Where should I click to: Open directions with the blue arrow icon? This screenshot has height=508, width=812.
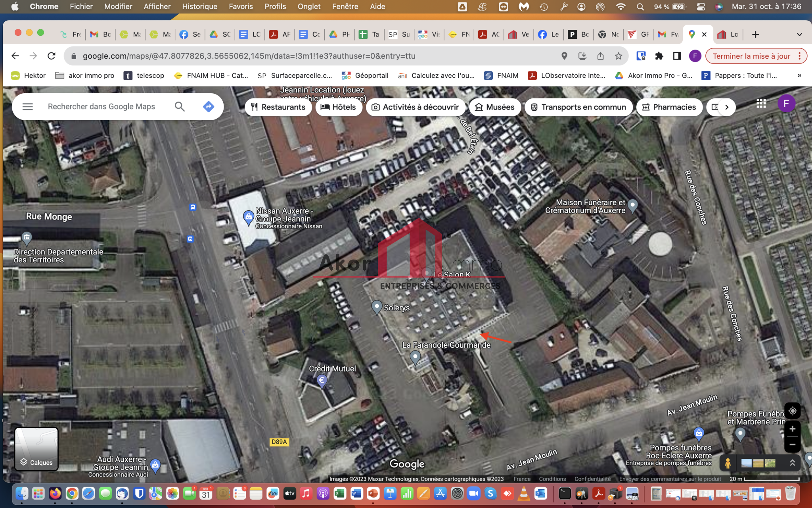tap(209, 106)
